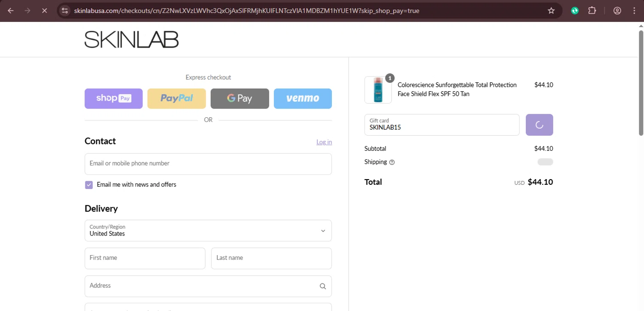Bookmark this page with the star icon
644x311 pixels.
pos(551,11)
